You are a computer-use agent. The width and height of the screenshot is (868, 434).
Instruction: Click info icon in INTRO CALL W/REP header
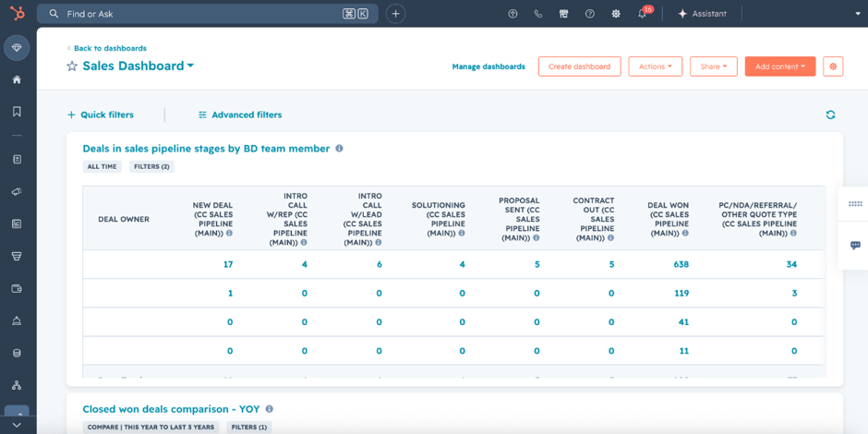click(304, 243)
